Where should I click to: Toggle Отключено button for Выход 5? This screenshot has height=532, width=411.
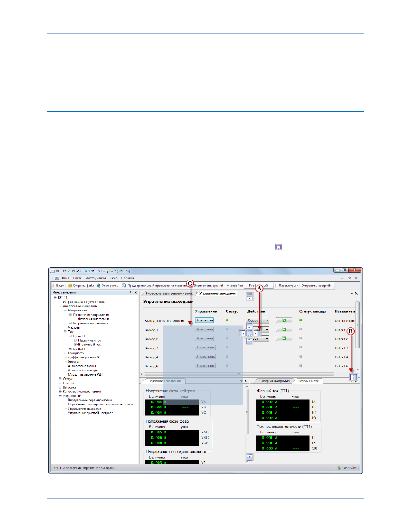coord(205,366)
